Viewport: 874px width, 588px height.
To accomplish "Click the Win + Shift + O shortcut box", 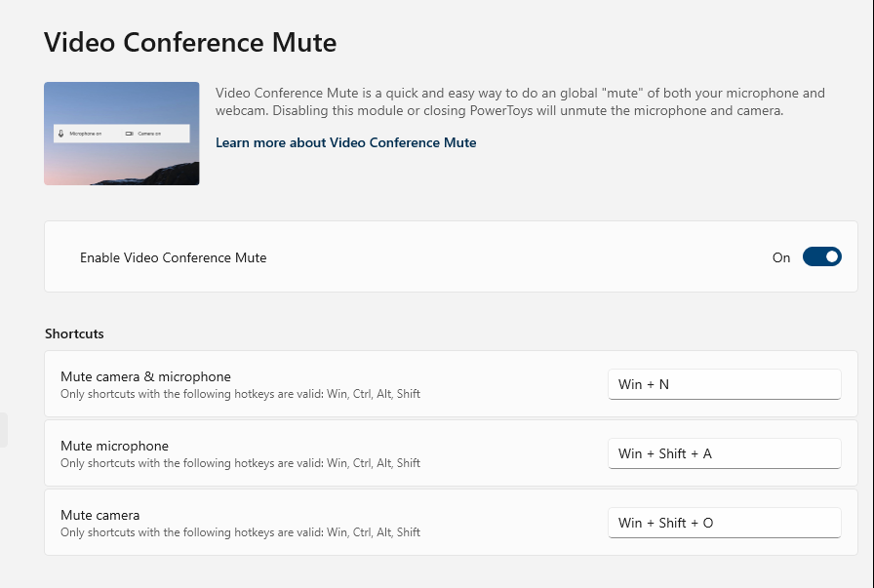I will pos(724,523).
